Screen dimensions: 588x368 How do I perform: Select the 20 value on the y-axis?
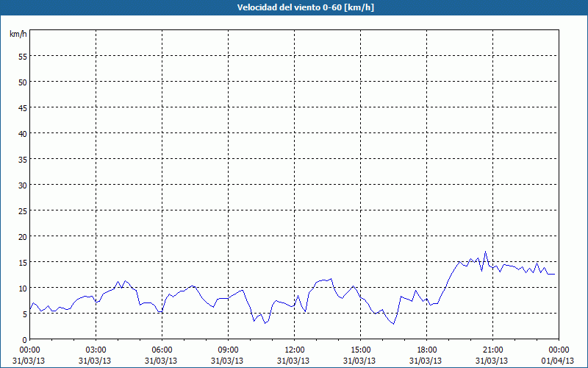tap(23, 236)
